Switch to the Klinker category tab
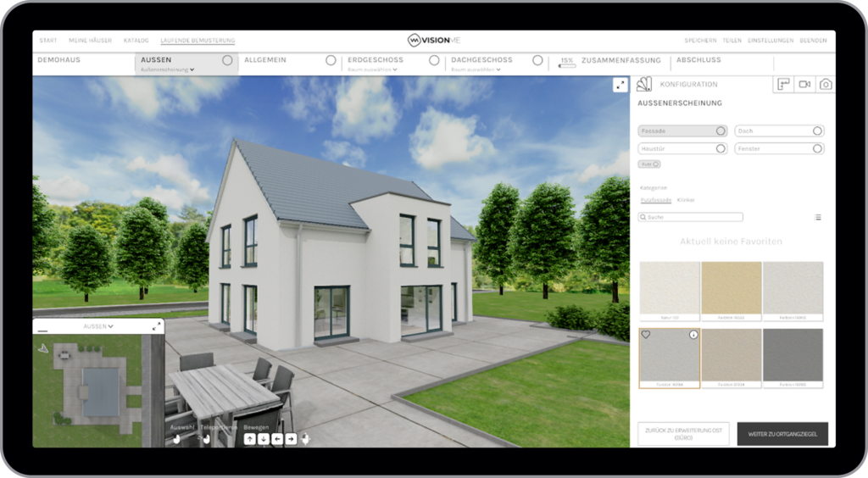 [686, 200]
